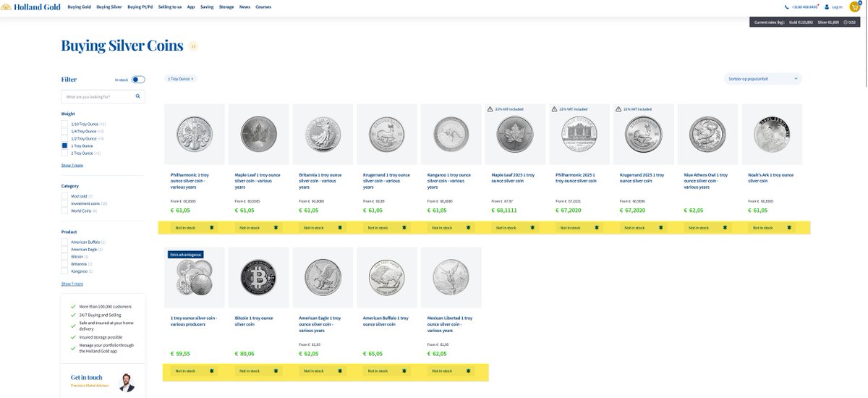Click VAT warning icon on Philharmonic 2025

(x=554, y=109)
